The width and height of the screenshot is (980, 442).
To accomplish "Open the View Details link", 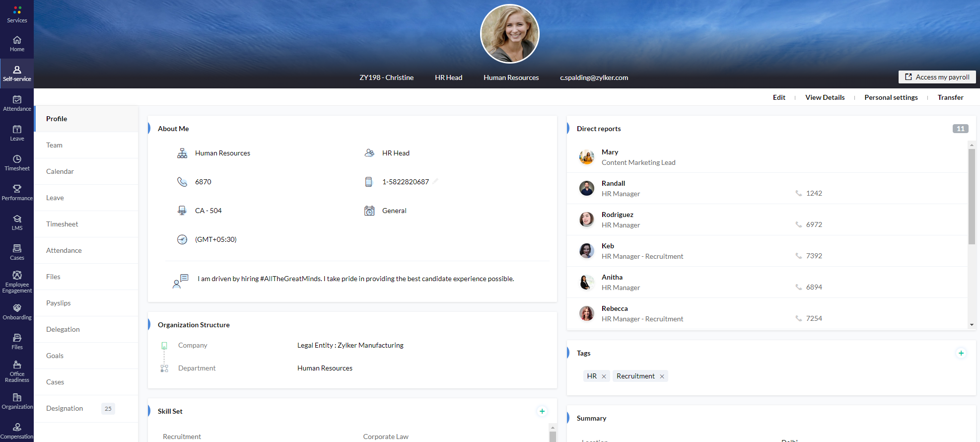I will coord(825,97).
